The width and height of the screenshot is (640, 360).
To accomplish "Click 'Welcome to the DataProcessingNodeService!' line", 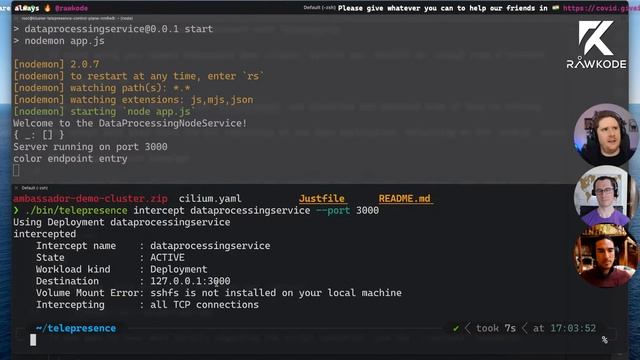I will [x=130, y=123].
